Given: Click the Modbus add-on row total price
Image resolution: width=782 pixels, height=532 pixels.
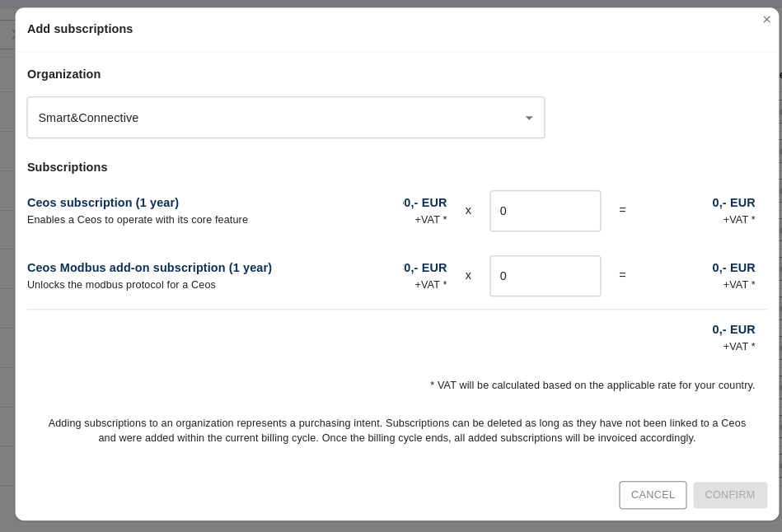Looking at the screenshot, I should click(733, 268).
